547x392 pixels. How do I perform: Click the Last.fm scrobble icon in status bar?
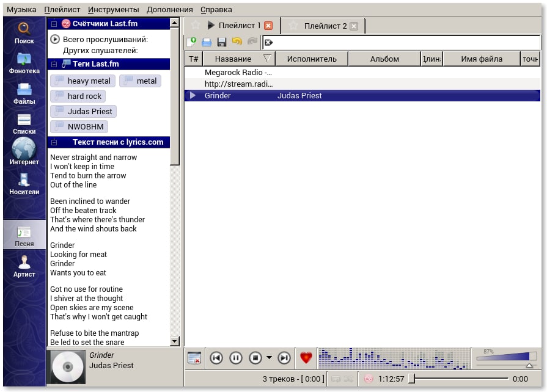[x=369, y=379]
